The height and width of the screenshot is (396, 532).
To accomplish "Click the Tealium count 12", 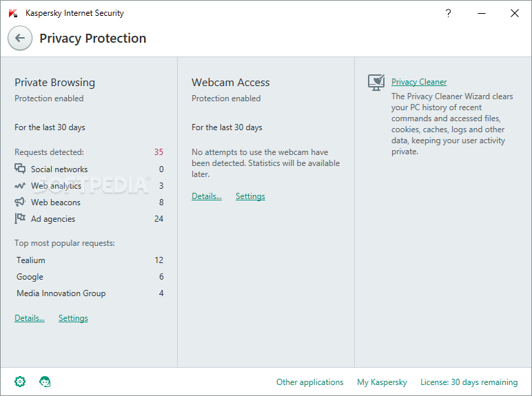I will pyautogui.click(x=158, y=260).
